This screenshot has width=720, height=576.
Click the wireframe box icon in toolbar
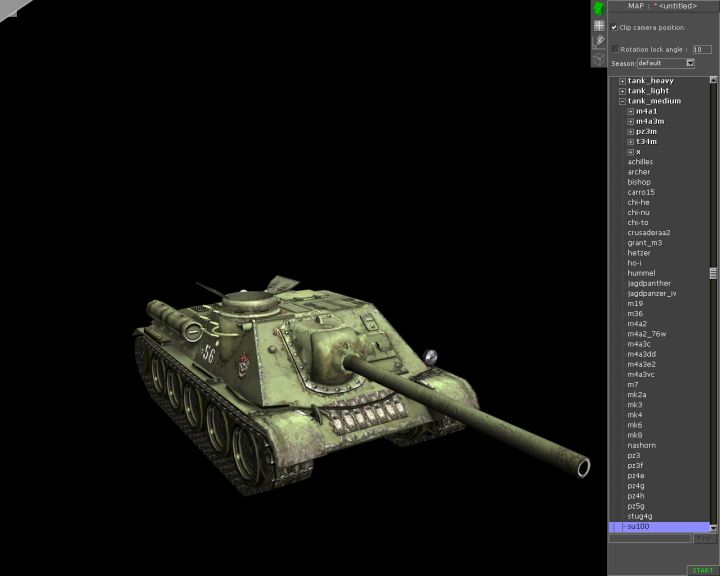(599, 58)
